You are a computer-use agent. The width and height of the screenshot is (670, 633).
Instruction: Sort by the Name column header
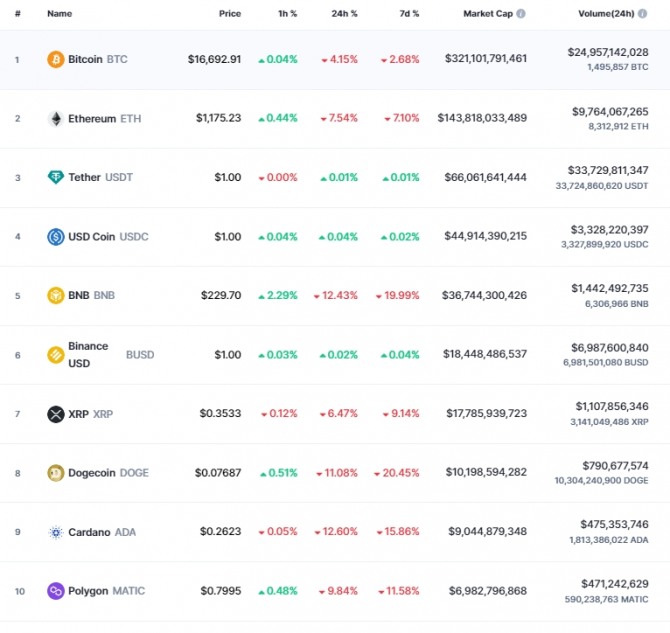click(59, 14)
